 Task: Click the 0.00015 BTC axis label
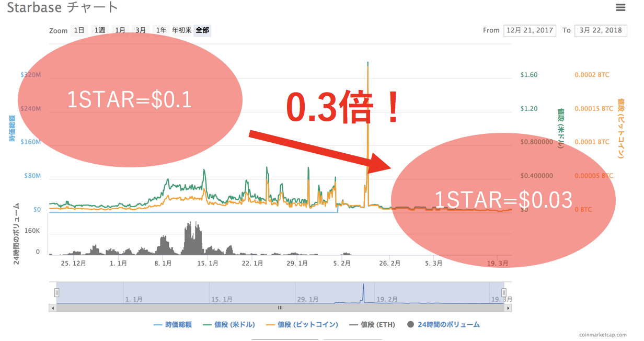tap(594, 108)
